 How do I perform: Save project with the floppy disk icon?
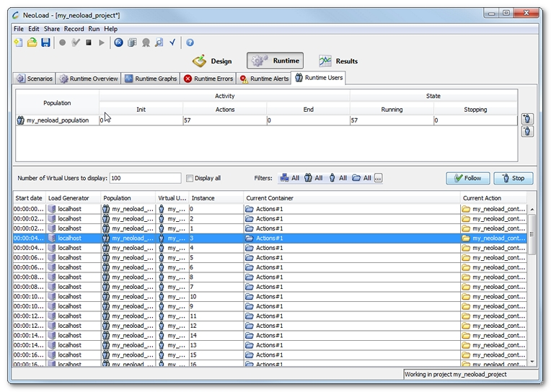point(45,43)
